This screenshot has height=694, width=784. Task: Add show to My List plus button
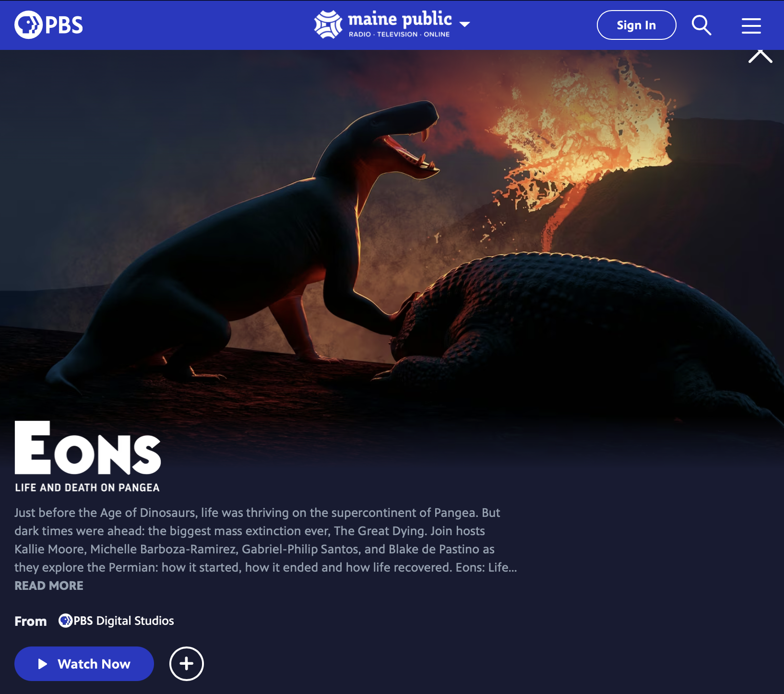[187, 664]
